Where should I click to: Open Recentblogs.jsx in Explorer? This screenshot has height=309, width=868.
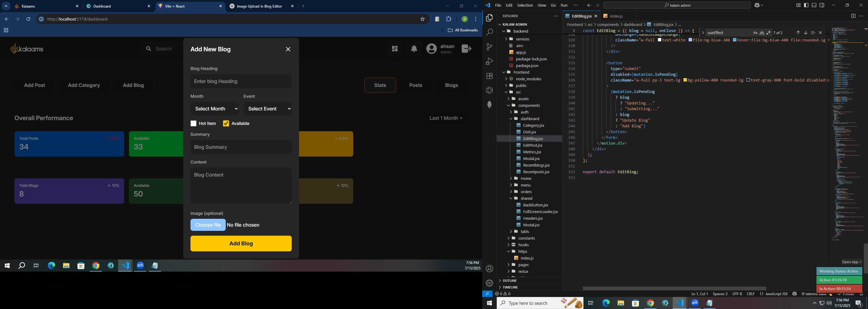pyautogui.click(x=536, y=165)
